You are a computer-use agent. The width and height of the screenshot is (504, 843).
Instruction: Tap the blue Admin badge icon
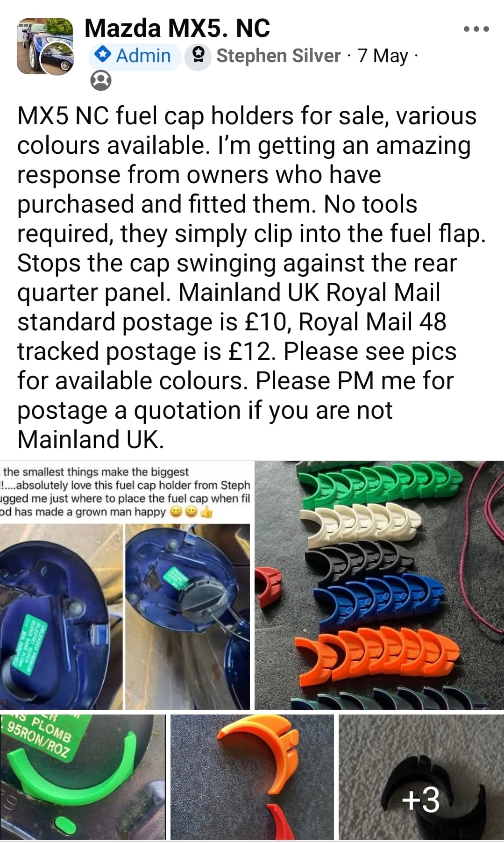tap(102, 56)
